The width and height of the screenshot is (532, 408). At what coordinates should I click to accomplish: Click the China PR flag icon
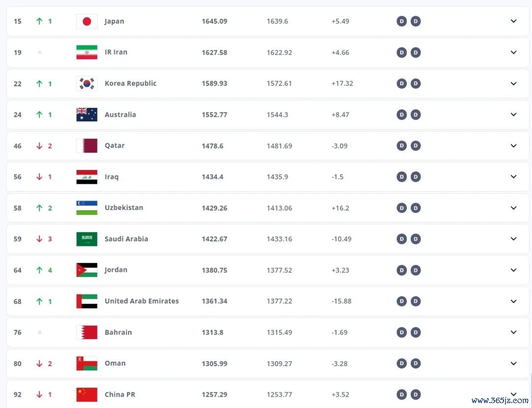pos(87,394)
